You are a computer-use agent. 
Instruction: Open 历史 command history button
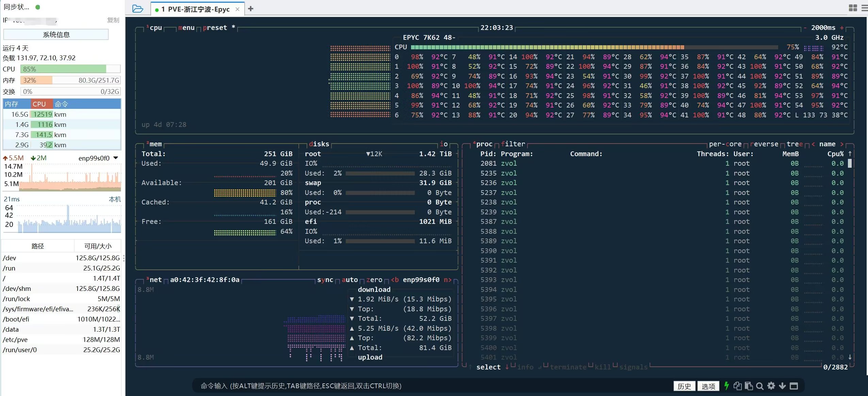pos(684,386)
